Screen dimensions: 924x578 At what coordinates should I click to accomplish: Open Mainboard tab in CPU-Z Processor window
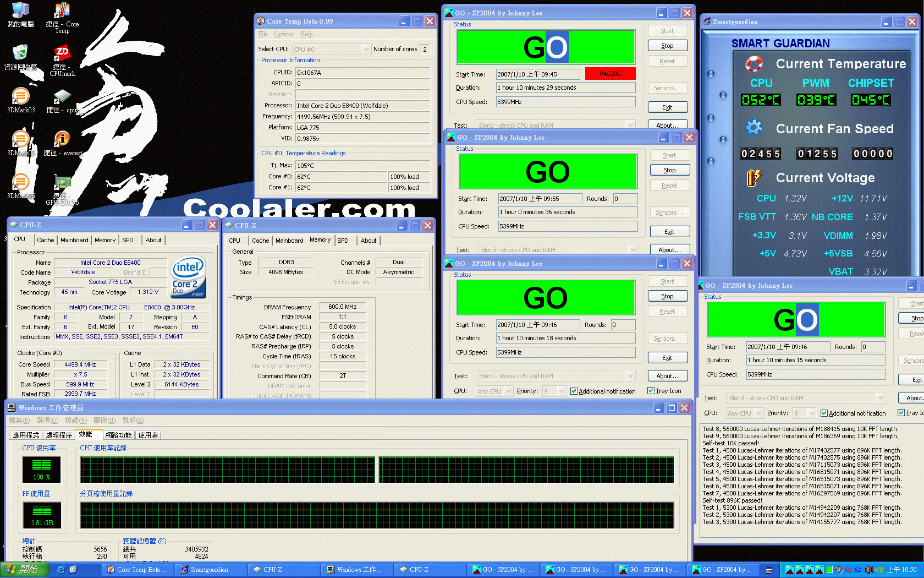coord(74,240)
